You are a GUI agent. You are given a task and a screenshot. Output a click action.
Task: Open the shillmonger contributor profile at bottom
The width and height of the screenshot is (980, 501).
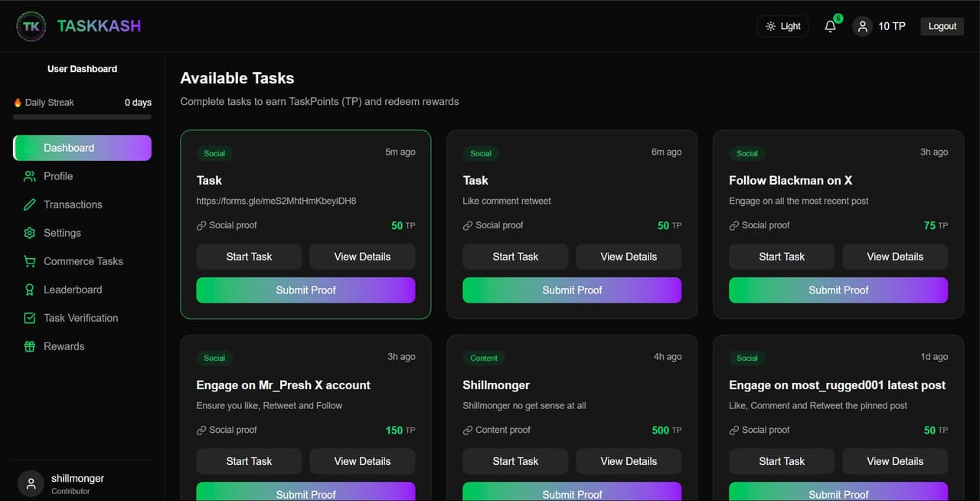pos(77,483)
